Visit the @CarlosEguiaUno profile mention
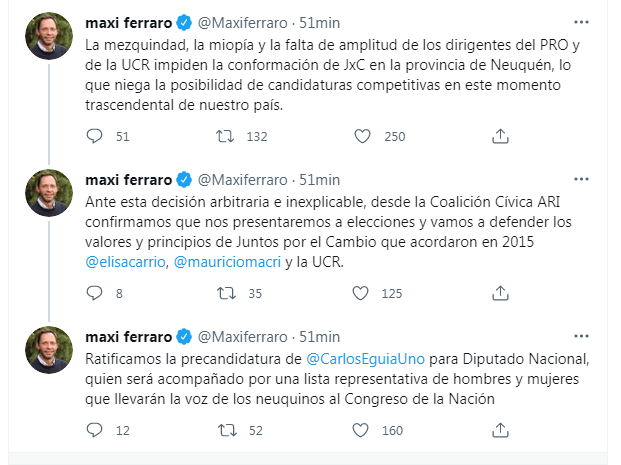Viewport: 621px width, 465px height. (x=365, y=359)
